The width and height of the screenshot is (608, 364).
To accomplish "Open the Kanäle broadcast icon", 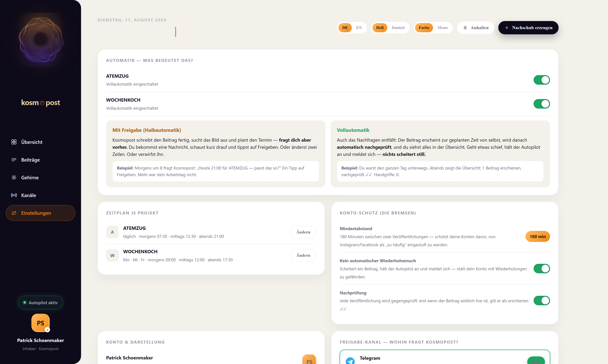I will point(14,195).
